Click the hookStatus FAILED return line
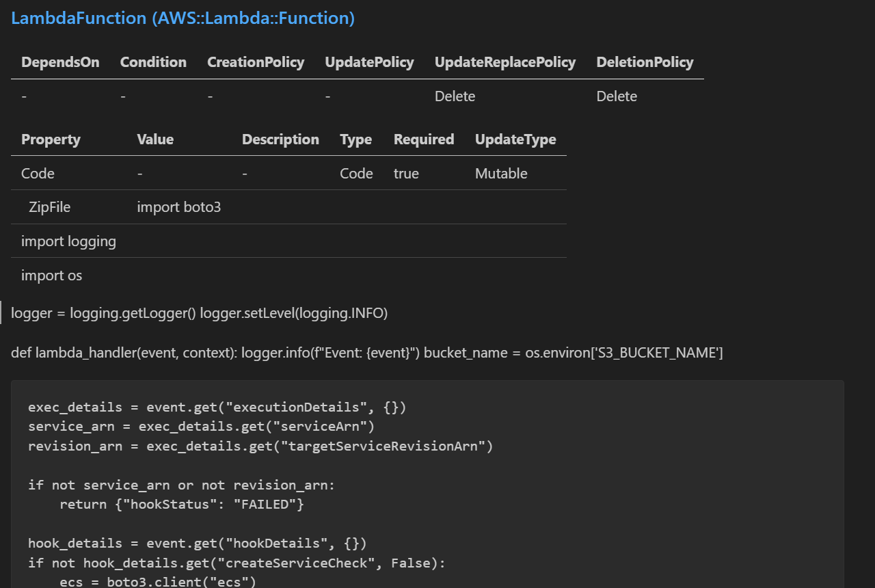Viewport: 875px width, 588px height. (x=181, y=505)
